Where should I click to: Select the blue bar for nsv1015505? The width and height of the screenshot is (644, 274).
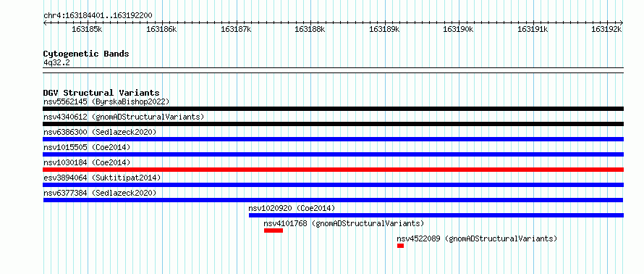pyautogui.click(x=334, y=154)
